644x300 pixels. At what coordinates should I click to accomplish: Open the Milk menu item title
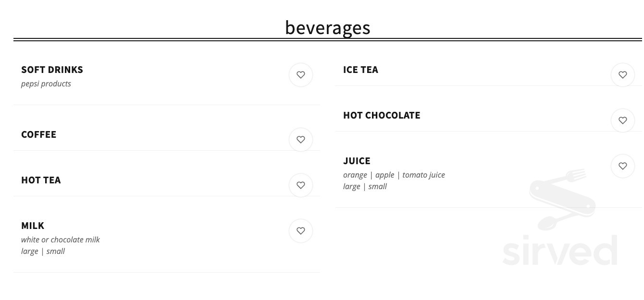[33, 226]
